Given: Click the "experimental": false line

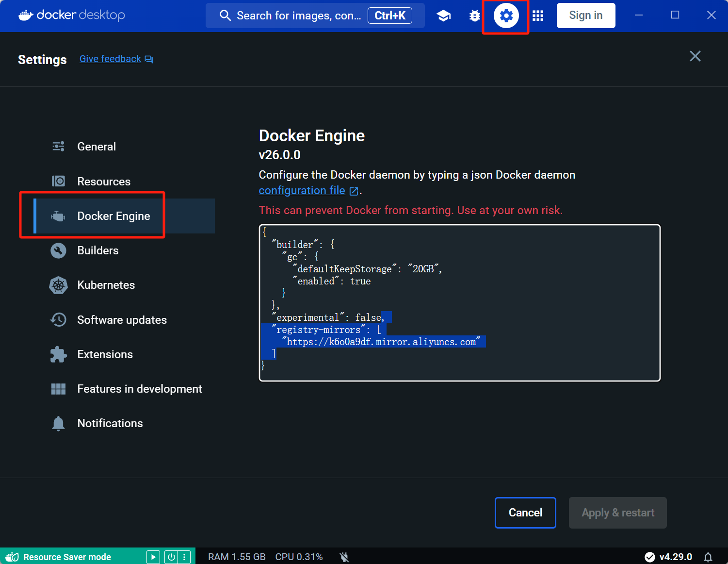Looking at the screenshot, I should 328,317.
